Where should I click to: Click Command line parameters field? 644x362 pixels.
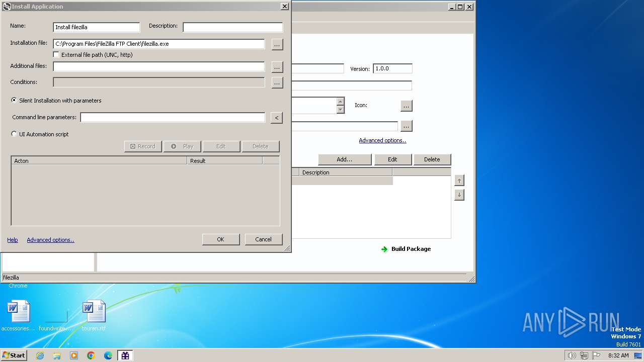coord(173,117)
